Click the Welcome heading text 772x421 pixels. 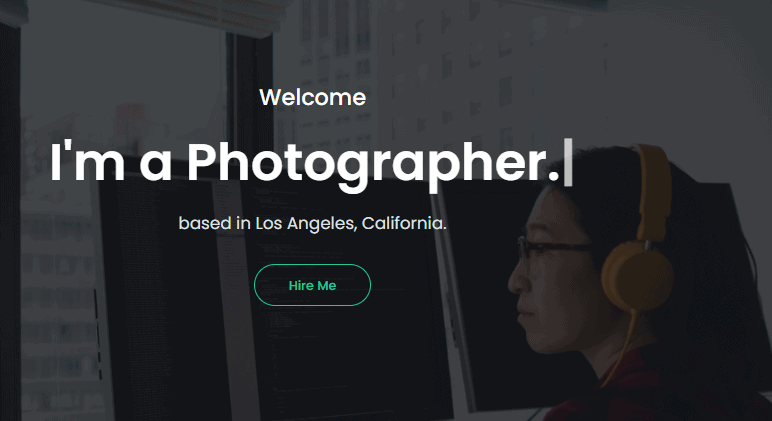313,97
